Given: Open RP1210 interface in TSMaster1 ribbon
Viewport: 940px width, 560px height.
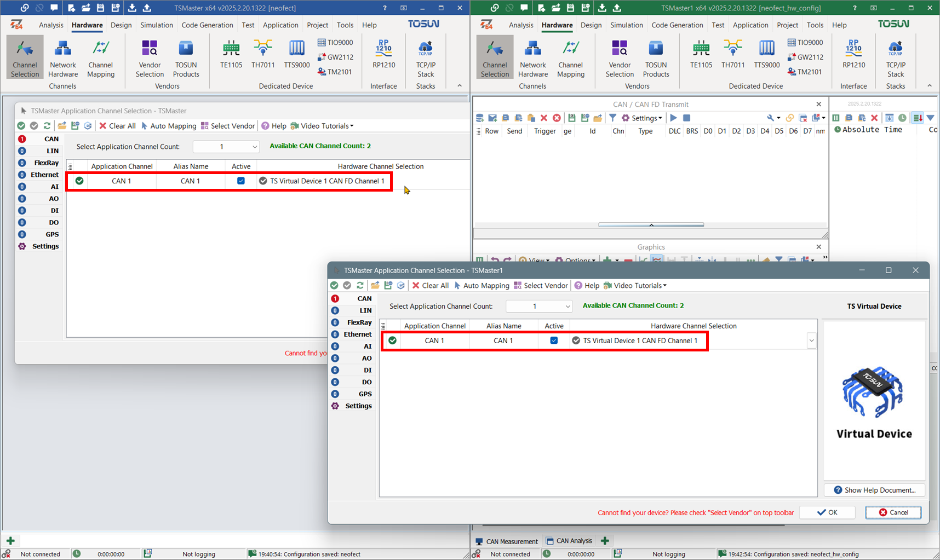Looking at the screenshot, I should tap(854, 55).
